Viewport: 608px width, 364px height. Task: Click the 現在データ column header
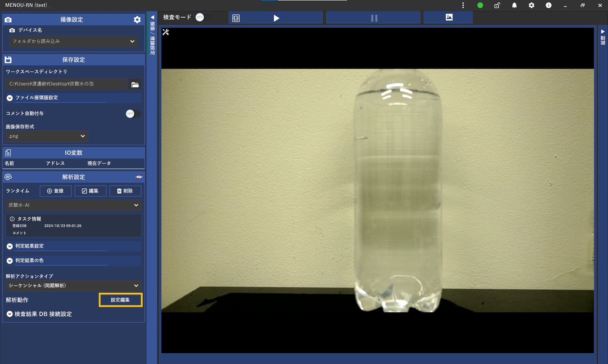99,163
